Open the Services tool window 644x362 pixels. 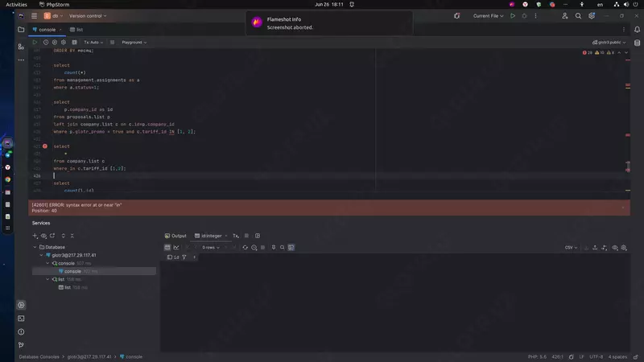pos(21,305)
